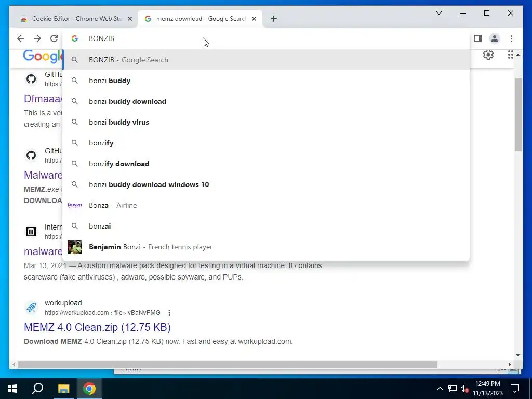The image size is (532, 399).
Task: Click the Chrome taskbar icon
Action: pyautogui.click(x=89, y=389)
